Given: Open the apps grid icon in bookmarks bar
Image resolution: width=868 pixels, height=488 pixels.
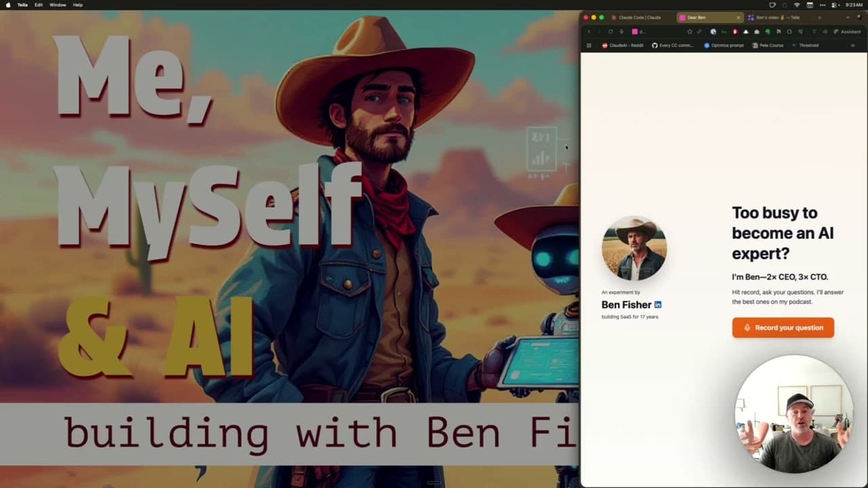Looking at the screenshot, I should pyautogui.click(x=589, y=45).
